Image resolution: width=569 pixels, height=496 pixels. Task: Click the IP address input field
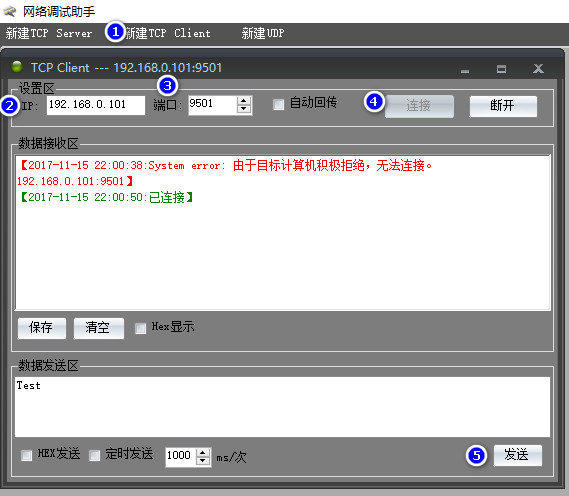(96, 105)
